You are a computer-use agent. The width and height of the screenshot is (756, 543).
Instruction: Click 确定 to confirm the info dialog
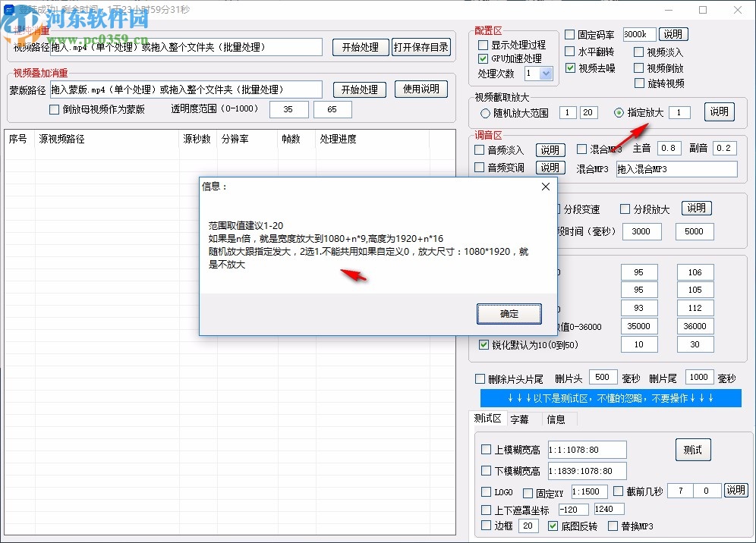tap(509, 313)
